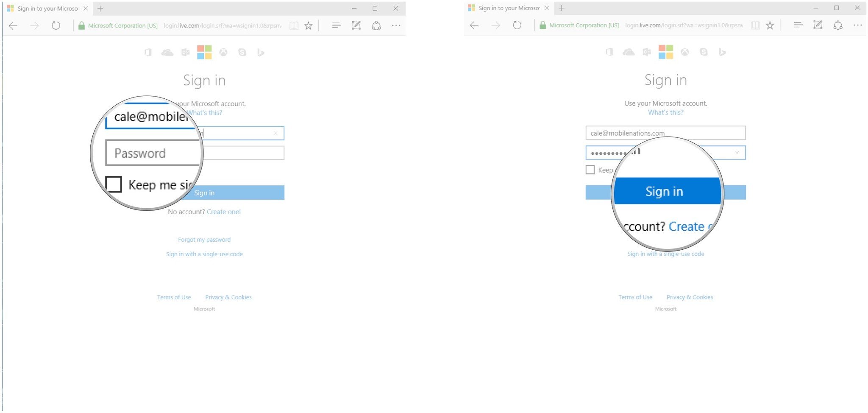Click Xbox icon on right sign-in page
This screenshot has width=868, height=413.
685,52
